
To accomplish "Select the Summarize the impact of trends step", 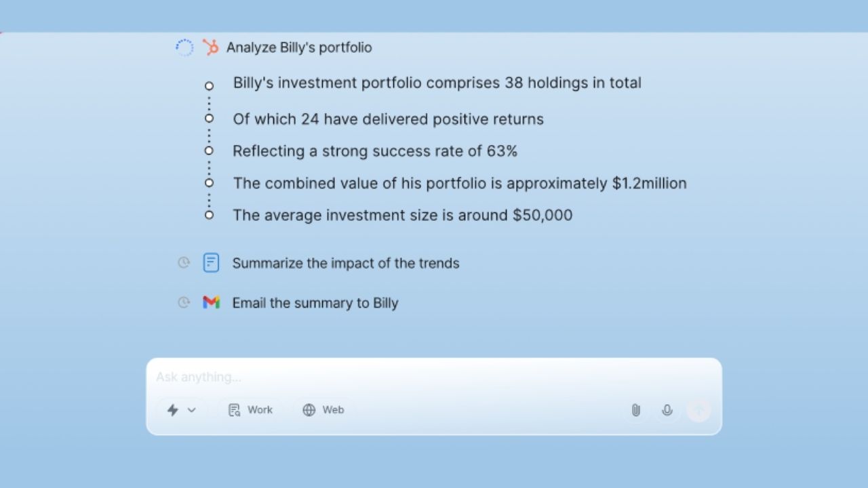I will (x=346, y=263).
